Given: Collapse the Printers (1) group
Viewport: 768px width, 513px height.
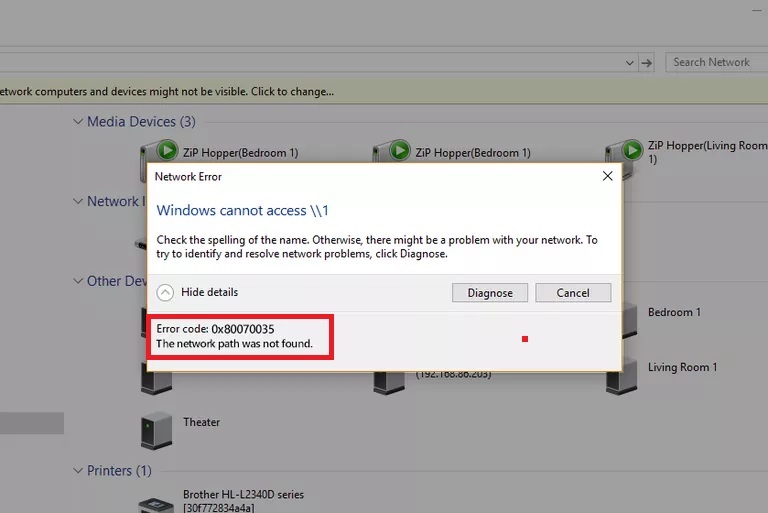Looking at the screenshot, I should point(78,470).
